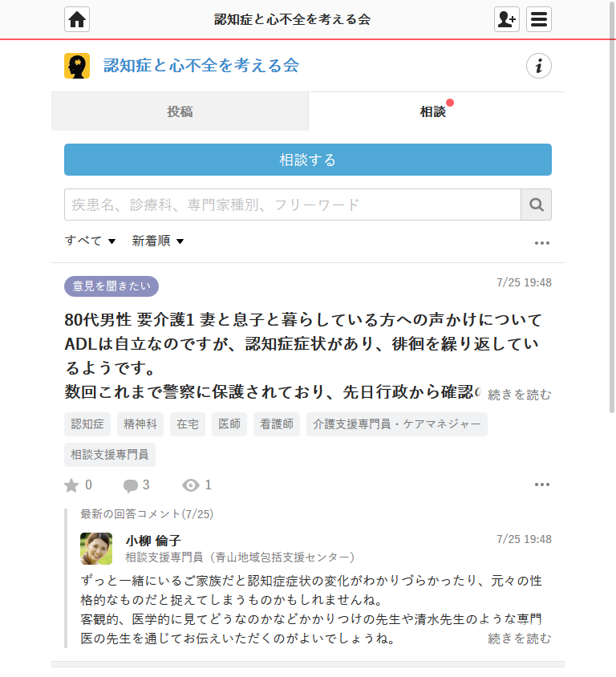Image resolution: width=616 pixels, height=677 pixels.
Task: Open the hamburger menu
Action: click(x=539, y=19)
